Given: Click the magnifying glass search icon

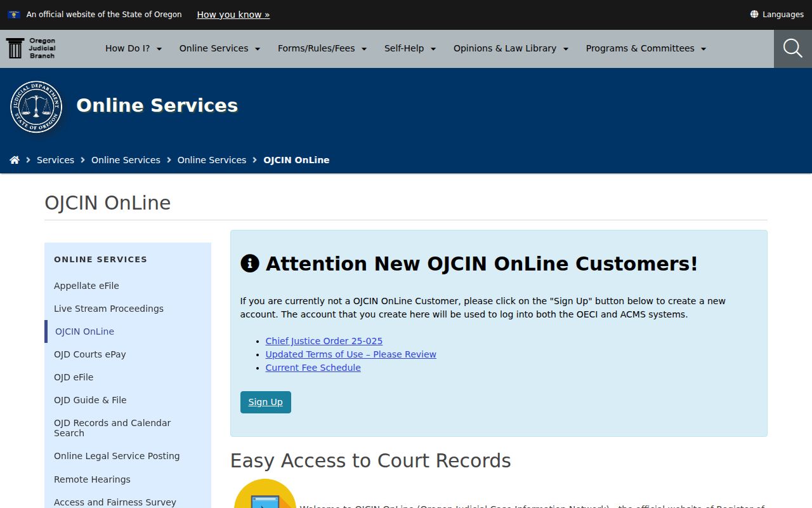Looking at the screenshot, I should 792,48.
